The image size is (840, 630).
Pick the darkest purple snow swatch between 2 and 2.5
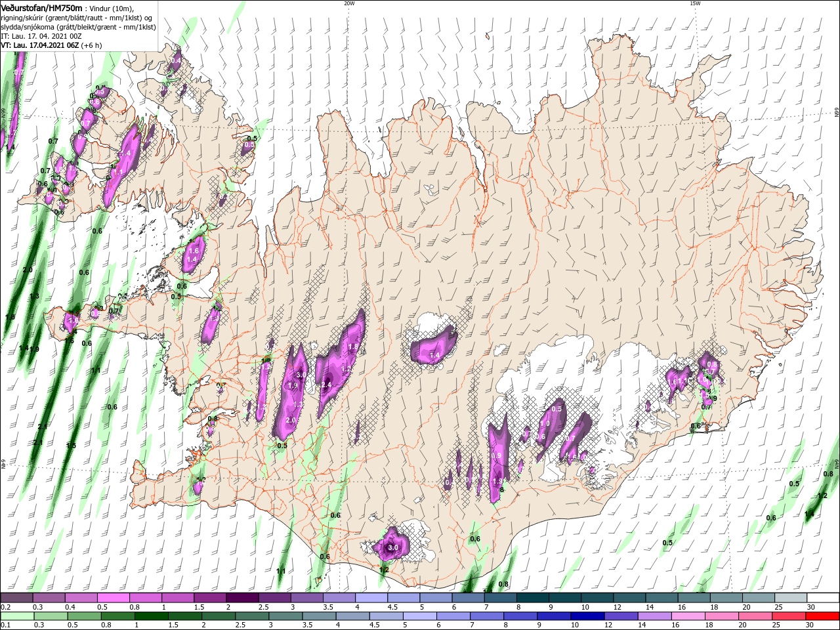(241, 598)
